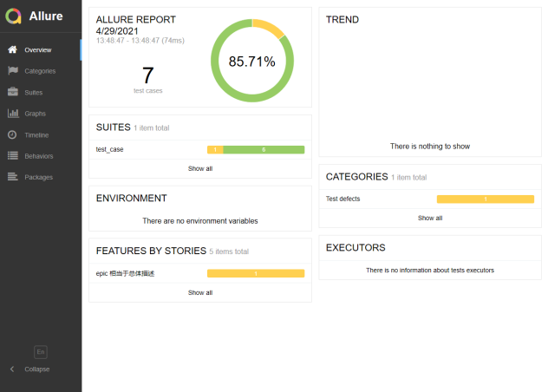Click the TREND widget heading
Viewport: 548px width, 392px height.
[342, 20]
